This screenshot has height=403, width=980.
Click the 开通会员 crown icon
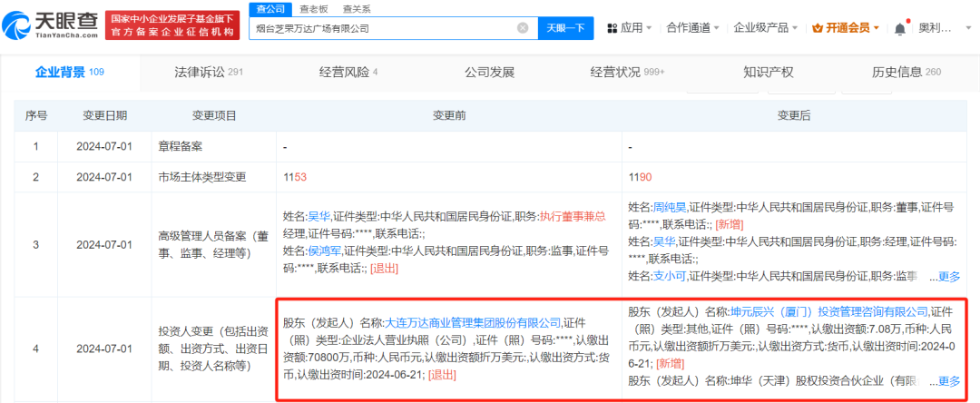tap(817, 28)
